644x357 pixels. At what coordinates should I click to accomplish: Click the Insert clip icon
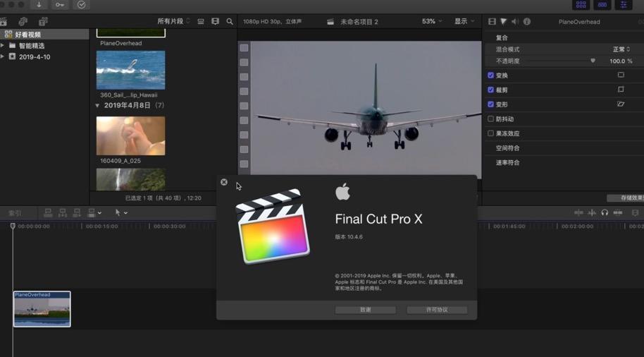pyautogui.click(x=63, y=212)
